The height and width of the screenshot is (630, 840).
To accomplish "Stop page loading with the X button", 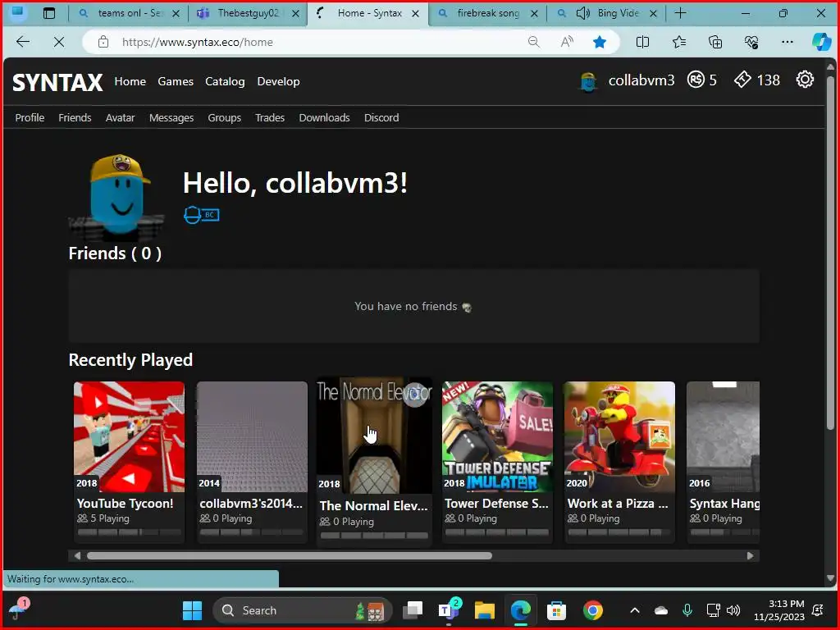I will click(59, 42).
